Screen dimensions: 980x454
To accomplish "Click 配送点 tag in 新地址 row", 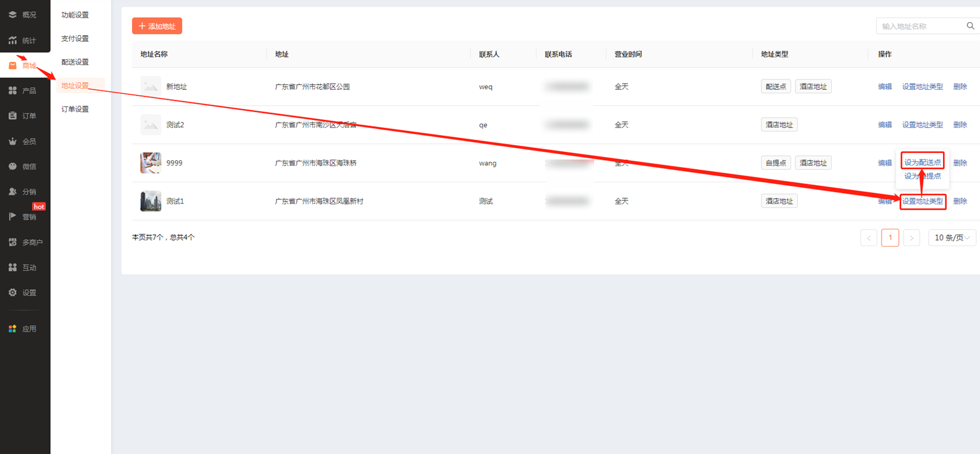I will tap(776, 87).
